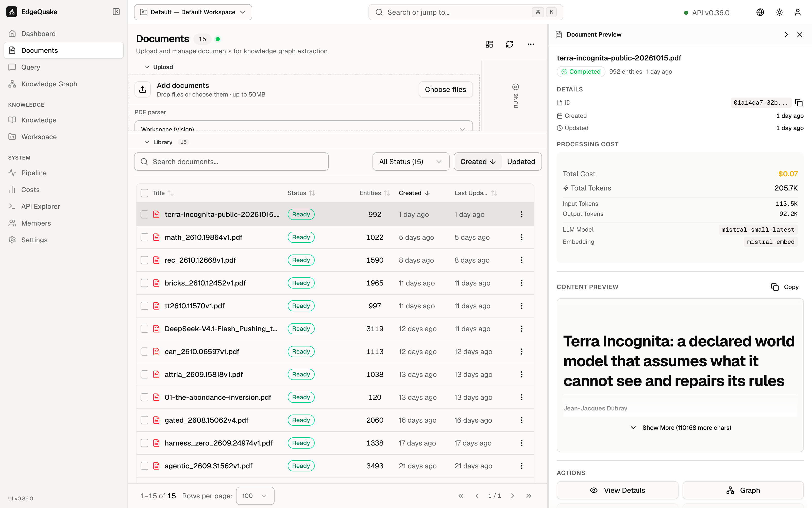The width and height of the screenshot is (812, 508).
Task: Expand Show More content preview
Action: click(680, 428)
